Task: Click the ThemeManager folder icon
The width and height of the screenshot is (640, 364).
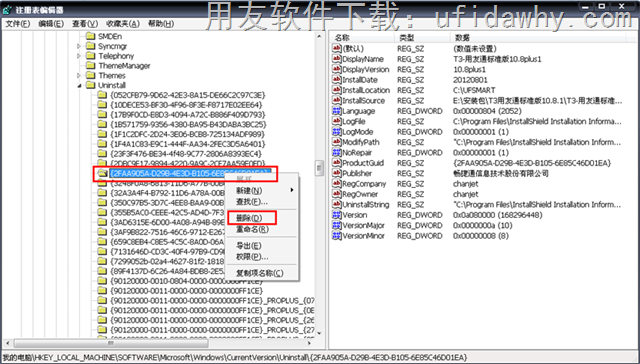Action: (x=90, y=66)
